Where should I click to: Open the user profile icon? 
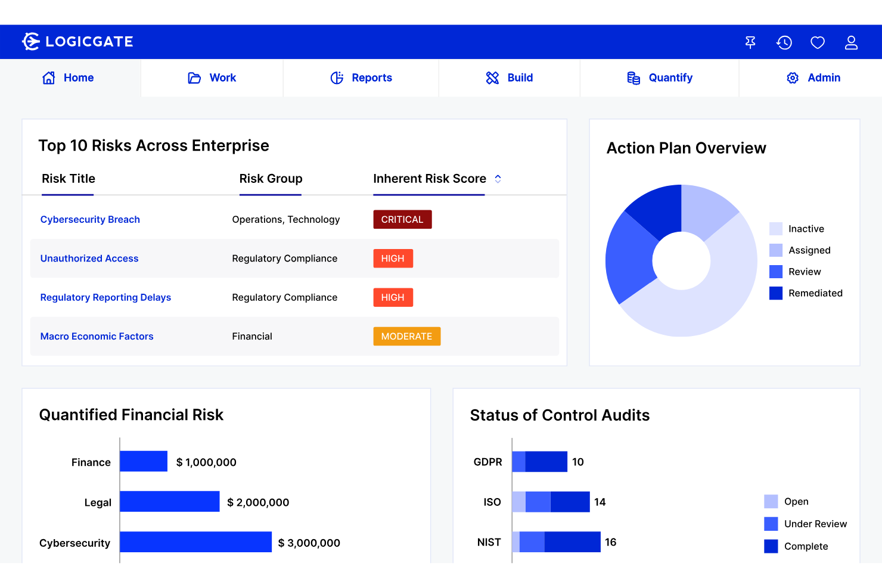tap(851, 42)
